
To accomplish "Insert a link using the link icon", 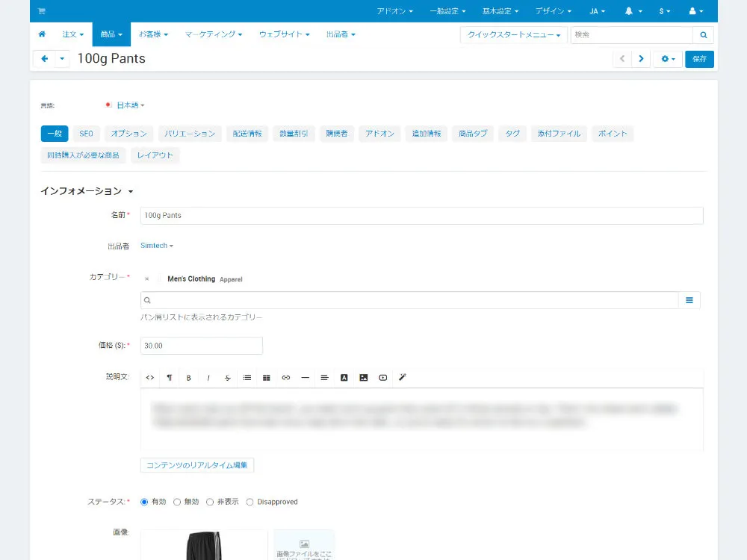I will click(x=286, y=378).
